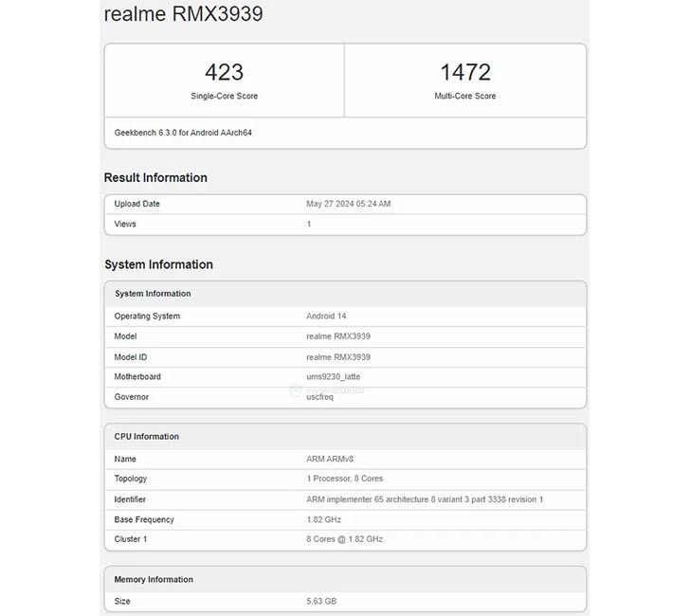Select the single-core score 423
The height and width of the screenshot is (616, 690).
point(224,72)
